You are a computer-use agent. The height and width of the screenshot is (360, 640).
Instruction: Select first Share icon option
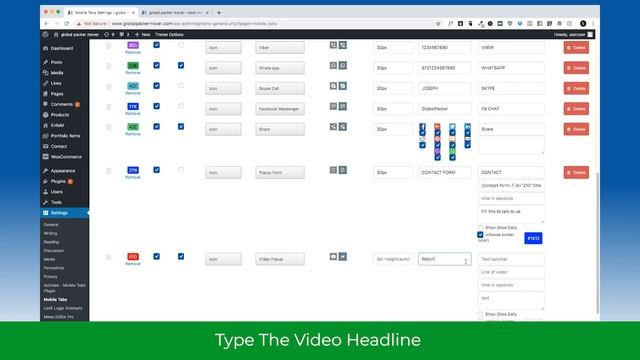(x=333, y=127)
